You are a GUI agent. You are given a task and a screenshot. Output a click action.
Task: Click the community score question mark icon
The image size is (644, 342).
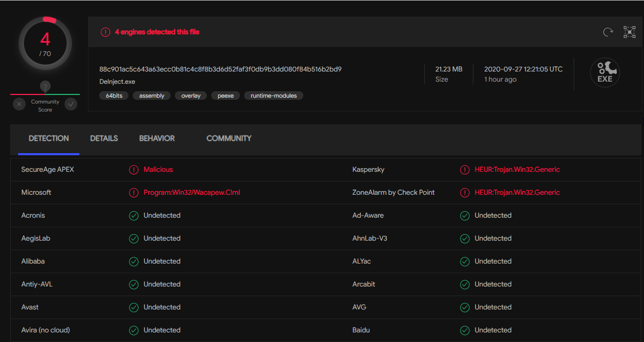(x=45, y=86)
